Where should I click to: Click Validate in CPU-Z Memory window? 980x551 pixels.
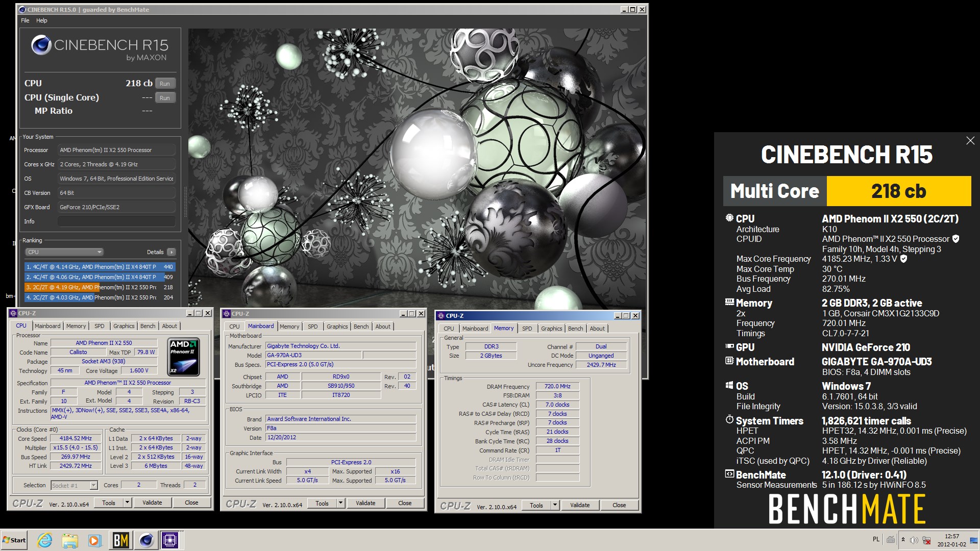pos(580,505)
